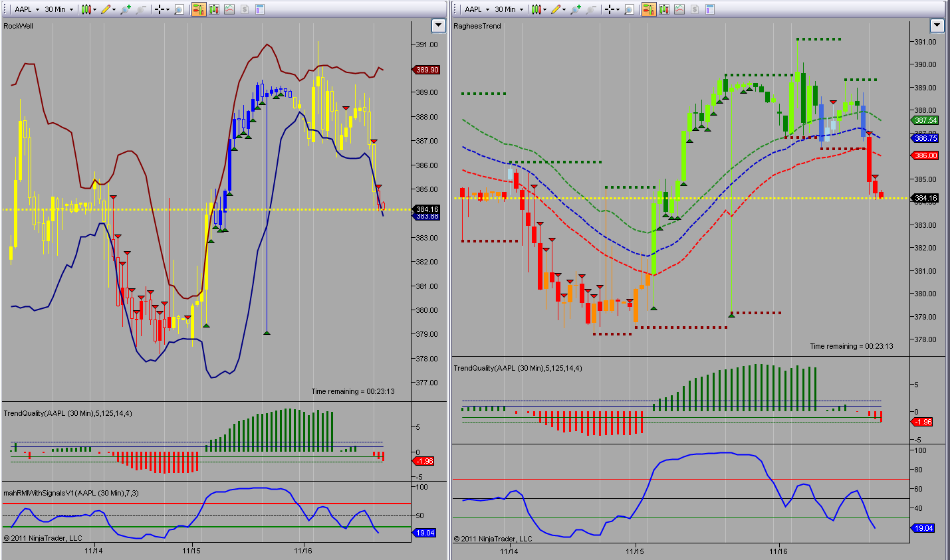The width and height of the screenshot is (950, 560).
Task: Click the 11/16 date in RockWell chart
Action: (x=303, y=550)
